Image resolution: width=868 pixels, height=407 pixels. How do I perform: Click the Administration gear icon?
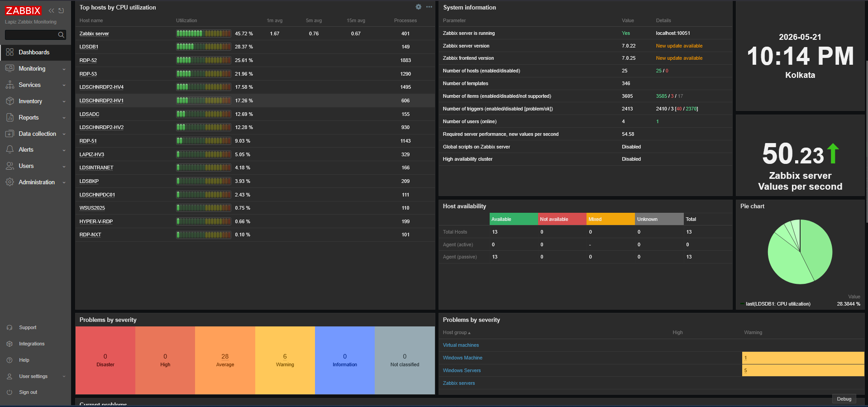coord(10,182)
